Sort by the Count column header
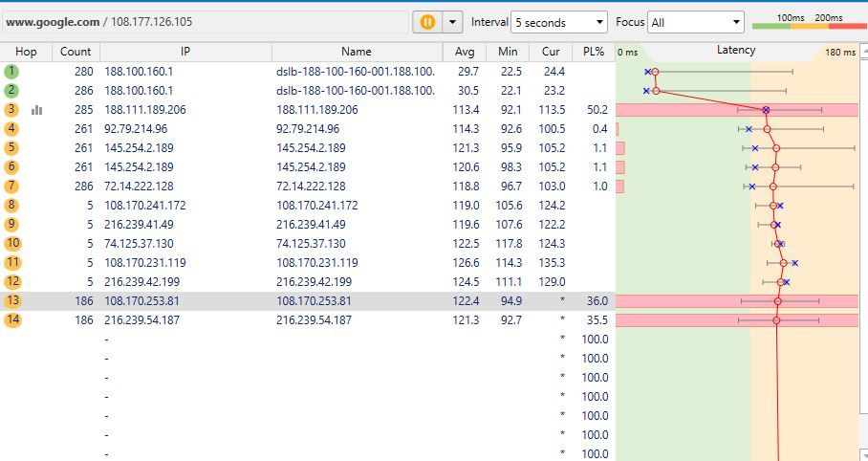 76,52
